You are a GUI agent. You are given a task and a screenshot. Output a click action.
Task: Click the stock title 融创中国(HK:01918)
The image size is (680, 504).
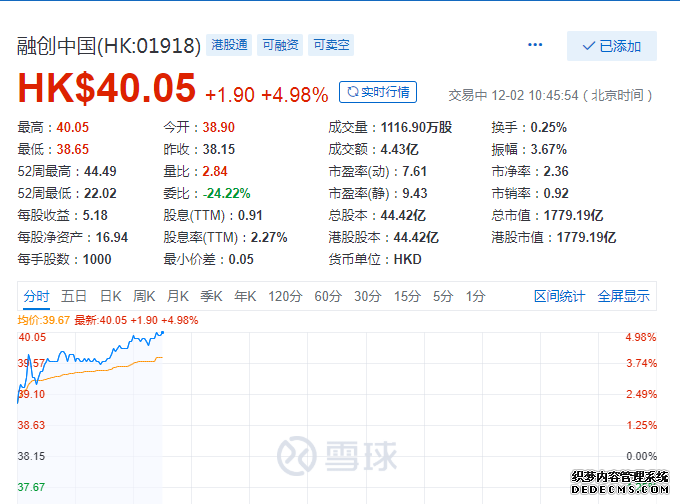109,46
